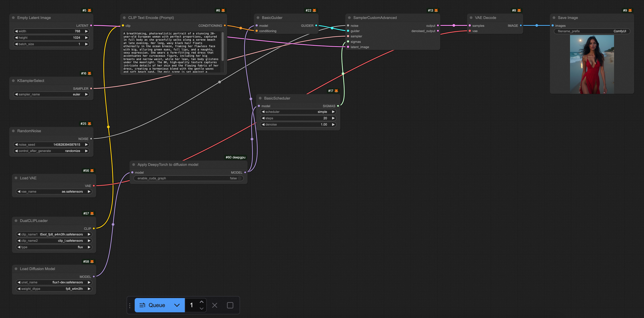
Task: Open the control_after_generate randomize selector
Action: 51,151
